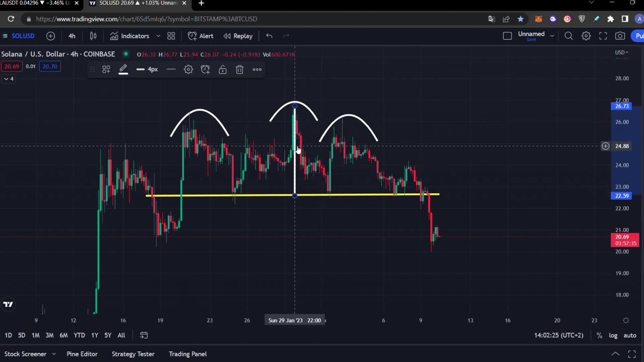The image size is (644, 362).
Task: Select the 1M date range
Action: 35,335
